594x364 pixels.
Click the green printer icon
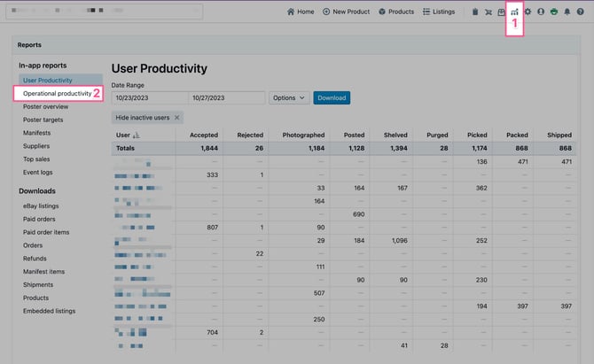(x=554, y=12)
